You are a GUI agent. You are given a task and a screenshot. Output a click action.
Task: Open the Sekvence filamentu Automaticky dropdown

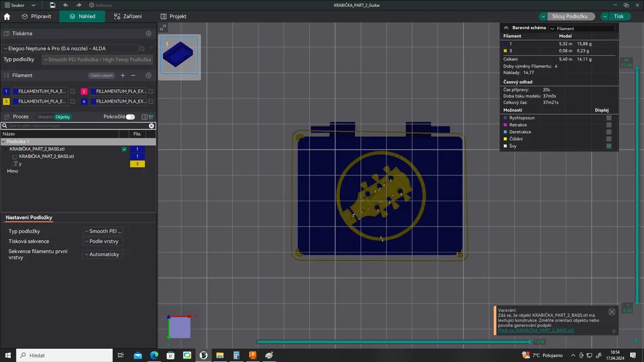(103, 254)
